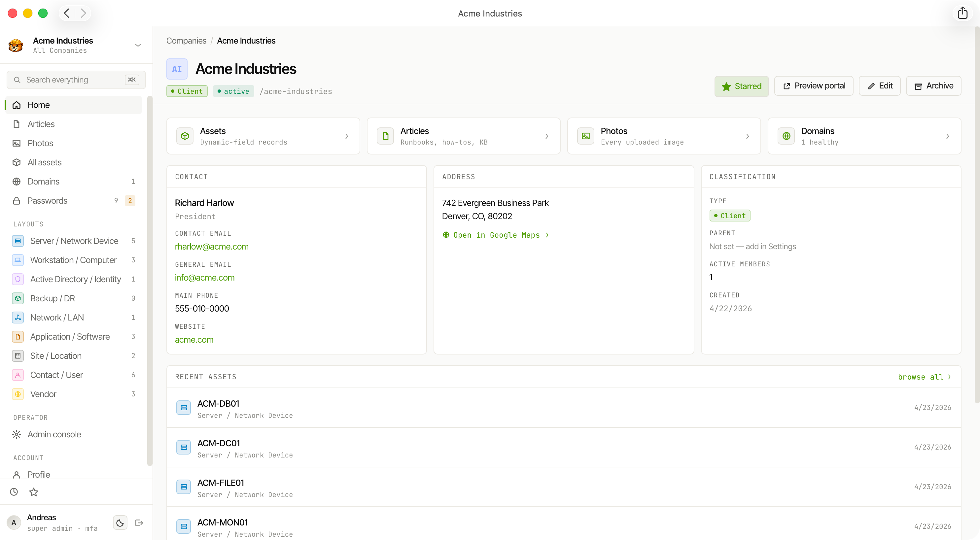This screenshot has width=980, height=540.
Task: Click the ACM-DB01 server icon
Action: coord(184,408)
